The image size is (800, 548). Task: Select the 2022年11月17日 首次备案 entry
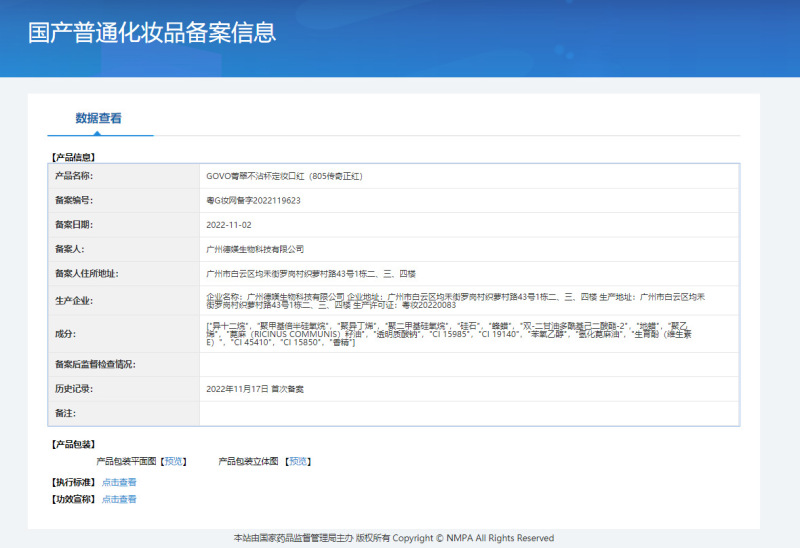pyautogui.click(x=255, y=389)
